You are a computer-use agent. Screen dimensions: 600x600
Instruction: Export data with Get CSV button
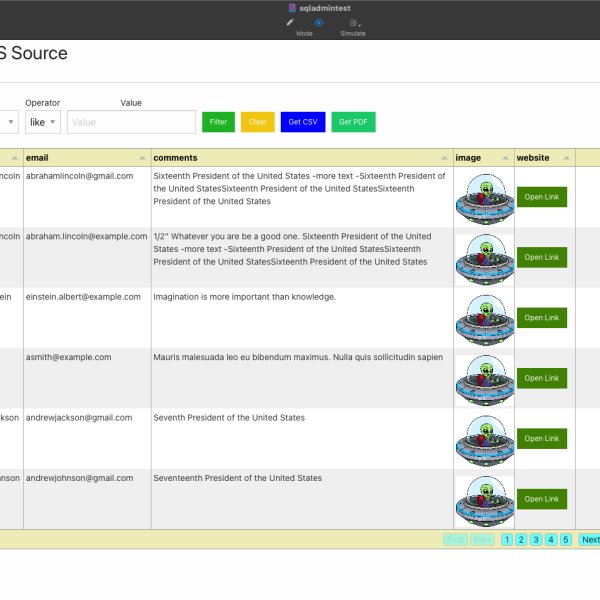[303, 122]
